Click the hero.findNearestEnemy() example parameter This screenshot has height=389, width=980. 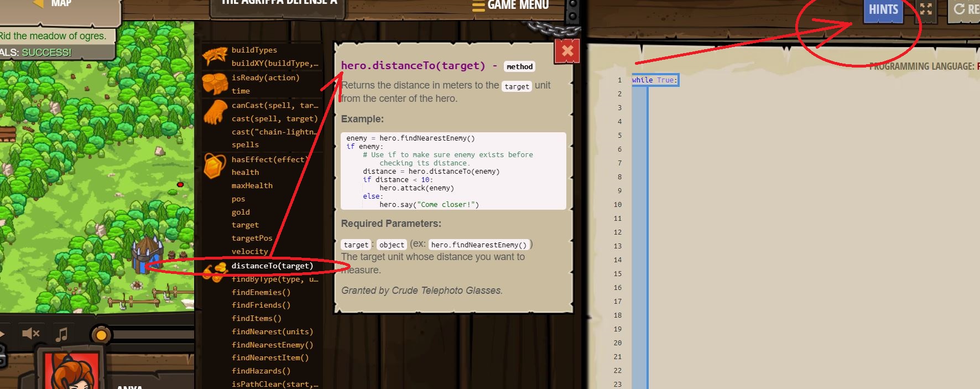pos(479,245)
